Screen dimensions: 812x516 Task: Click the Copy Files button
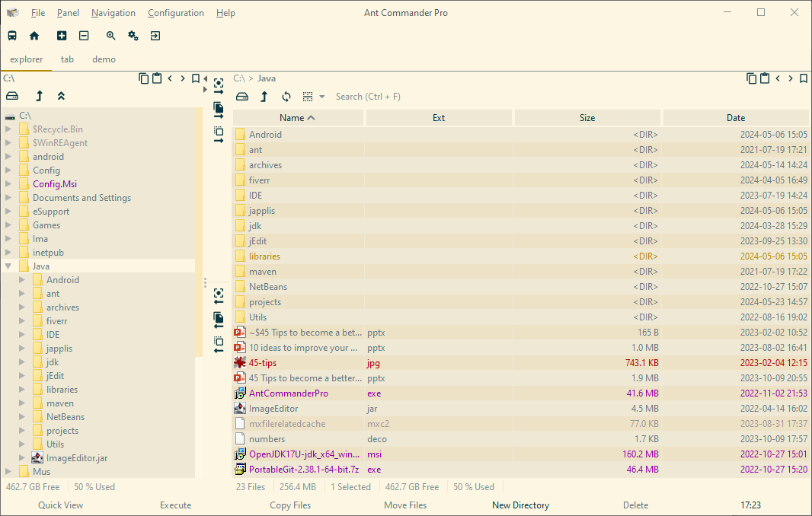(290, 505)
